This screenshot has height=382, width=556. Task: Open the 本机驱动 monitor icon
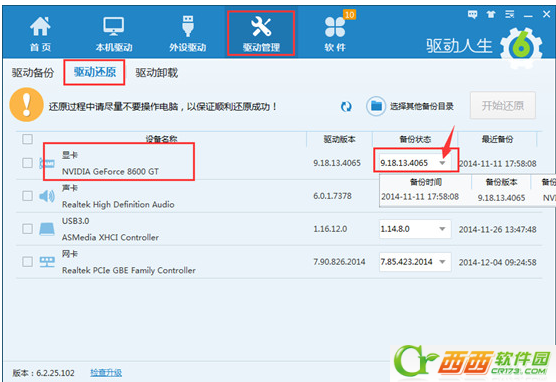[x=113, y=27]
